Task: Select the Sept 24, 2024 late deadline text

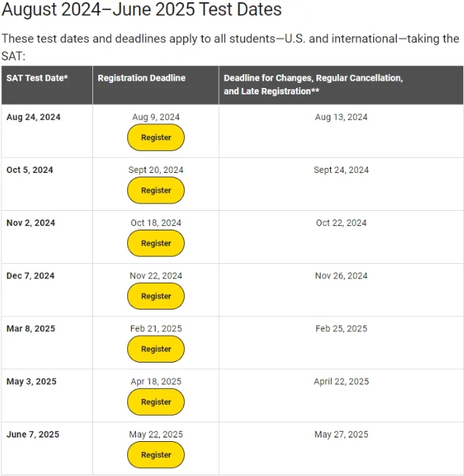Action: [341, 170]
